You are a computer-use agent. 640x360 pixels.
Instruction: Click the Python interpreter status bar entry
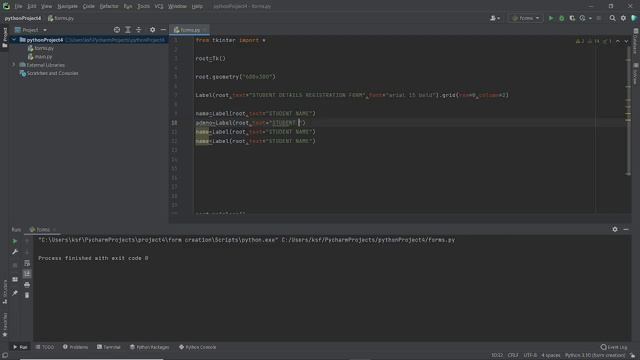[x=595, y=356]
